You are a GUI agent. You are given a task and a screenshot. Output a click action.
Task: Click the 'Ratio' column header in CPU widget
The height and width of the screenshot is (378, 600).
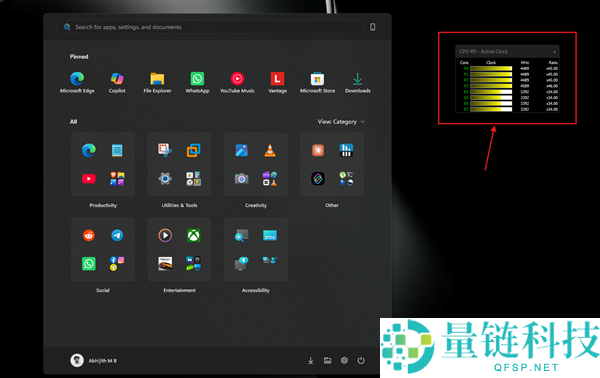tap(553, 62)
